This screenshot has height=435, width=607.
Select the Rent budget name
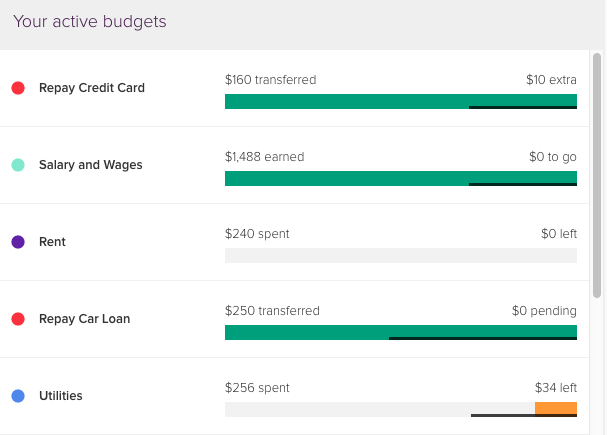52,242
